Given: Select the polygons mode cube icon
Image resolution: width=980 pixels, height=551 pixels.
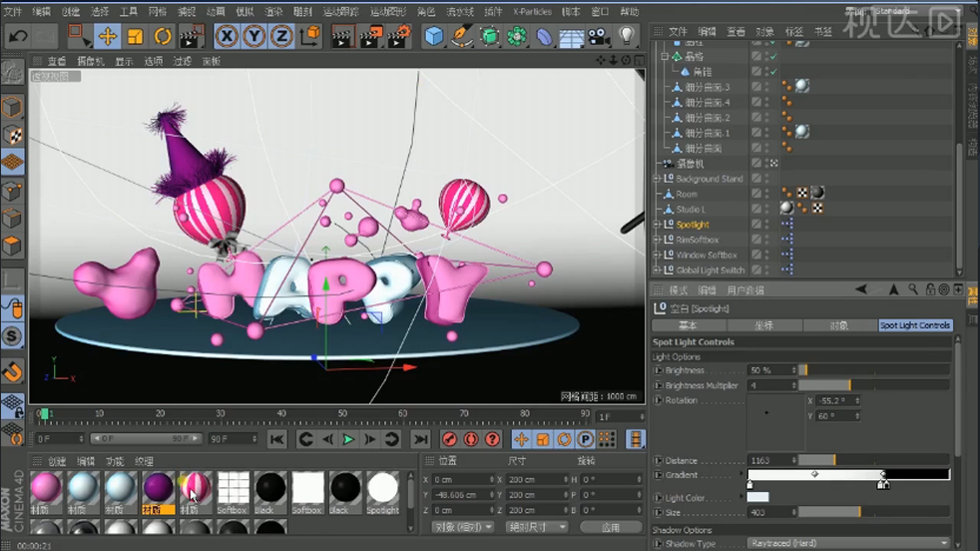Looking at the screenshot, I should [13, 246].
